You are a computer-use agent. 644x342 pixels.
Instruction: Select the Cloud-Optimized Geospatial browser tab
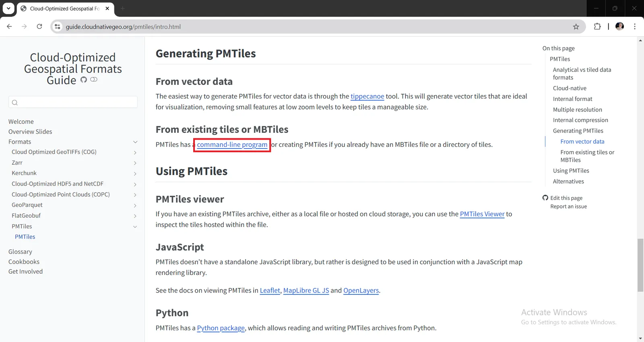point(65,8)
